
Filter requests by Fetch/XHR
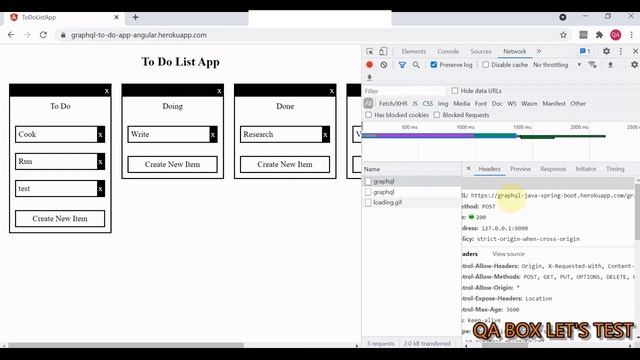(393, 104)
